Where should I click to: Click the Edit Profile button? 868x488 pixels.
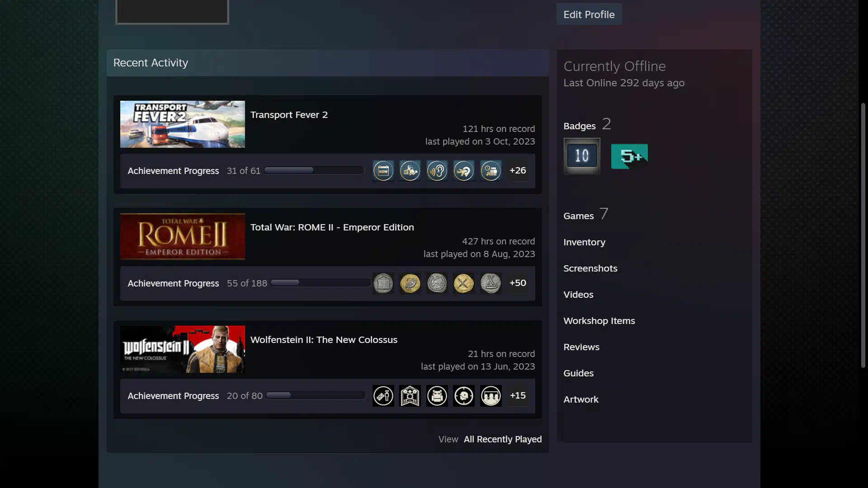(589, 14)
